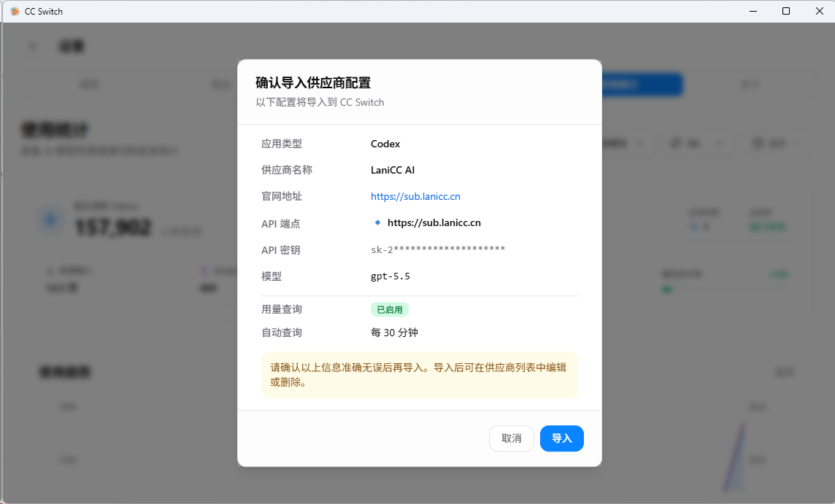Image resolution: width=835 pixels, height=504 pixels.
Task: Click the LaniCC AI provider name
Action: 393,170
